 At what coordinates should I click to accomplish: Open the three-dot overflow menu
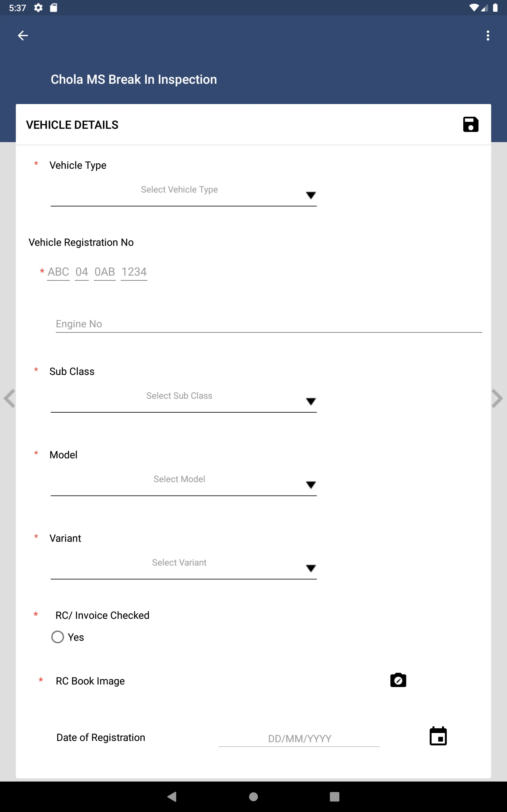click(488, 36)
